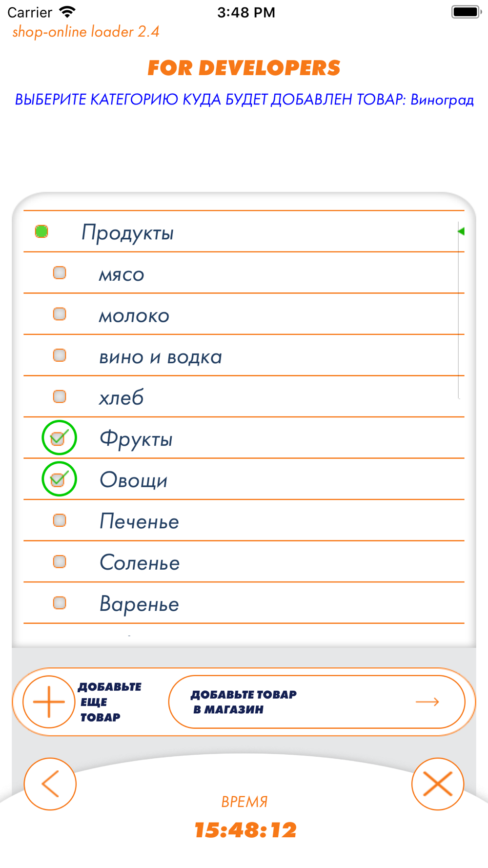The width and height of the screenshot is (488, 868).
Task: Uncheck the Овощи checkbox
Action: [x=59, y=479]
